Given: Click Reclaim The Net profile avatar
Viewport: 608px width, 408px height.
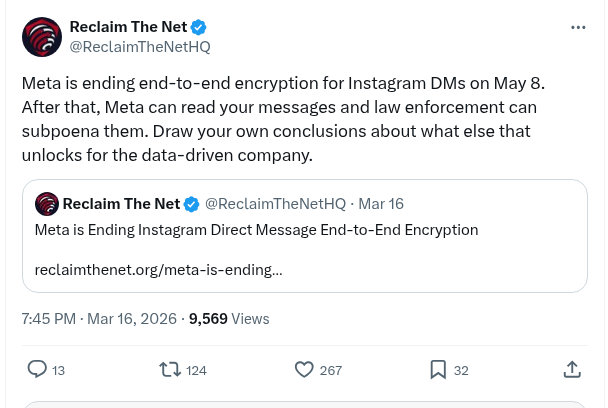Looking at the screenshot, I should [41, 37].
